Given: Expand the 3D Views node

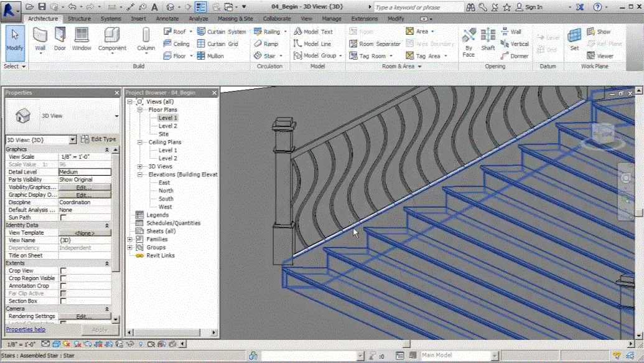Looking at the screenshot, I should (x=140, y=166).
